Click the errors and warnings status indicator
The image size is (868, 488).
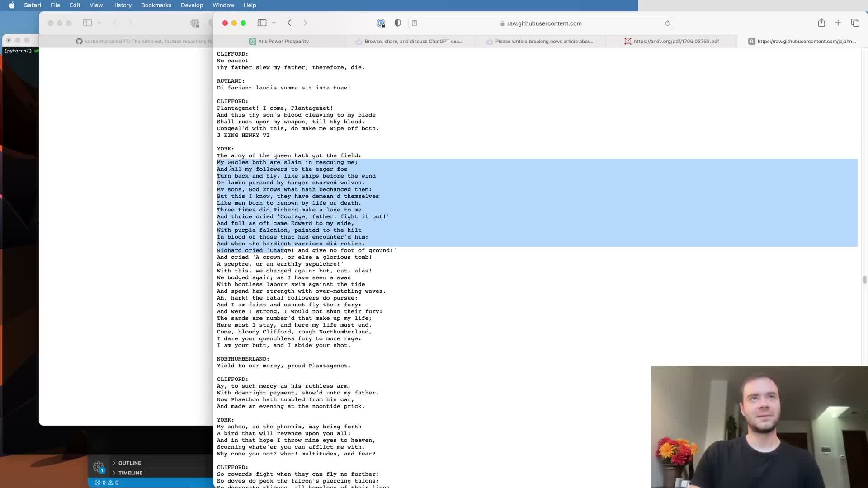tap(107, 483)
